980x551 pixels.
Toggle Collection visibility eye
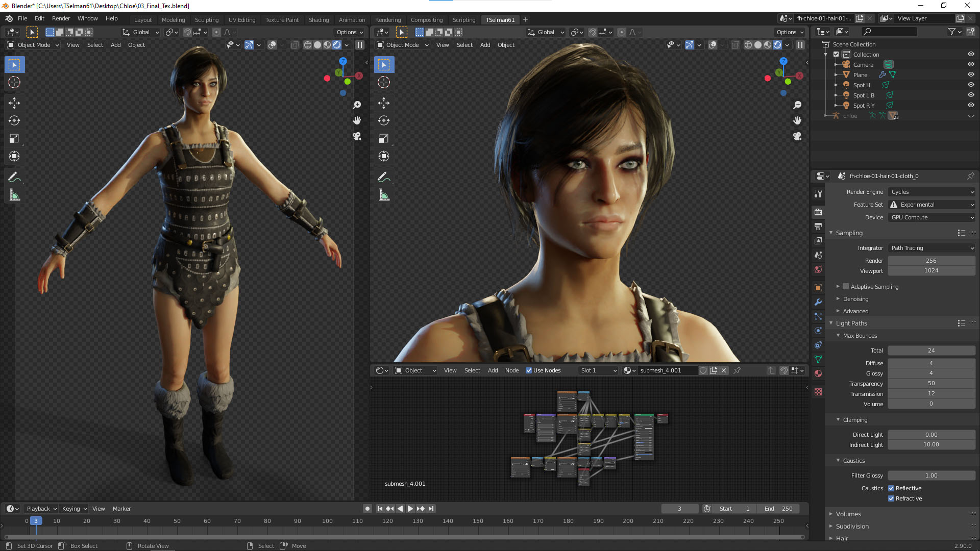[971, 54]
